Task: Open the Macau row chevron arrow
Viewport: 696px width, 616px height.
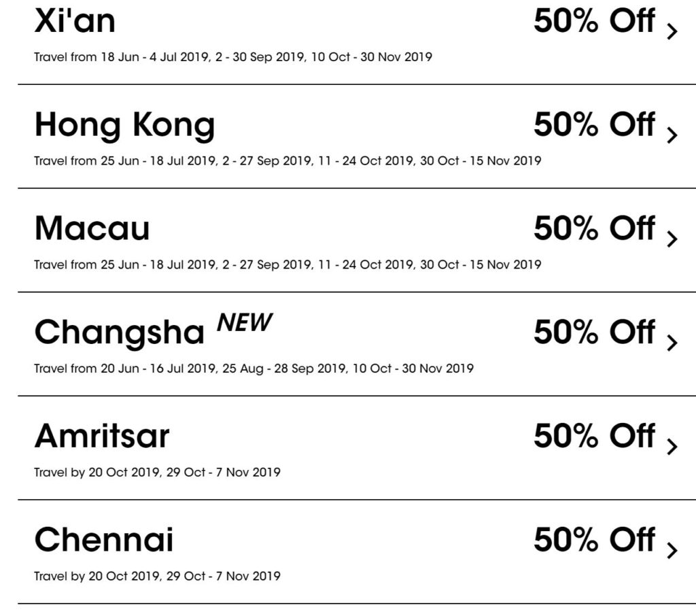Action: [x=672, y=239]
